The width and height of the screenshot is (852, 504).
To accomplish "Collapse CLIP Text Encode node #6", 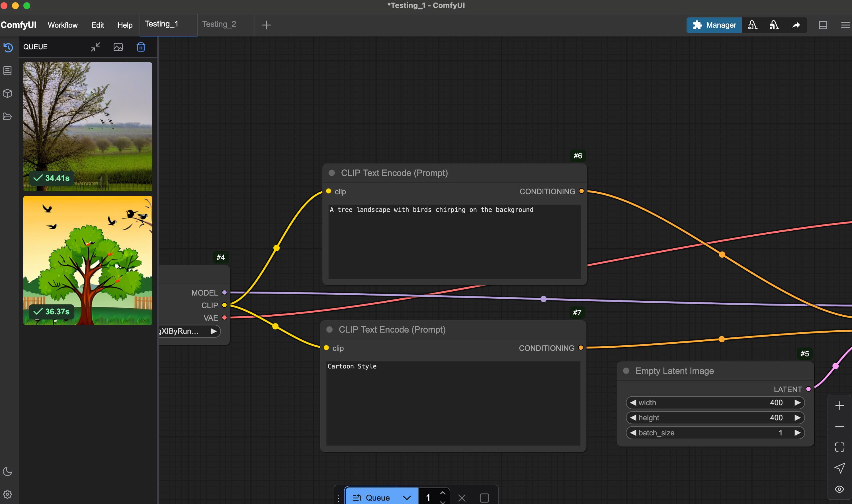I will (x=332, y=173).
